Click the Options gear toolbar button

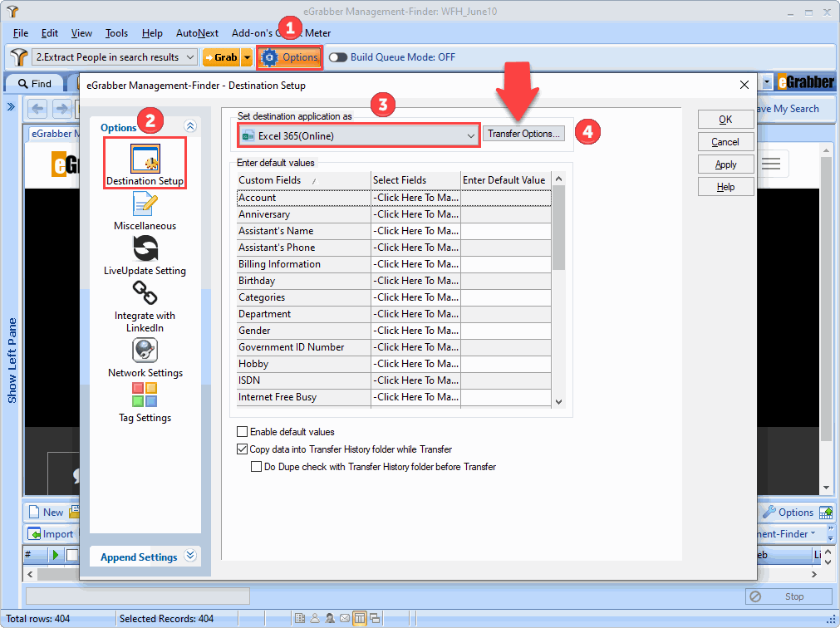point(290,57)
